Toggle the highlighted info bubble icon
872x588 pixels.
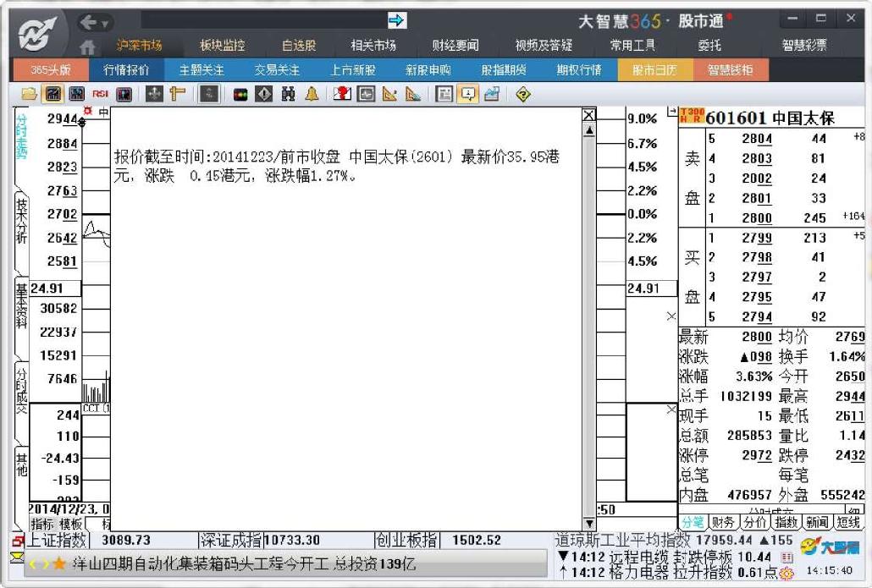coord(468,94)
